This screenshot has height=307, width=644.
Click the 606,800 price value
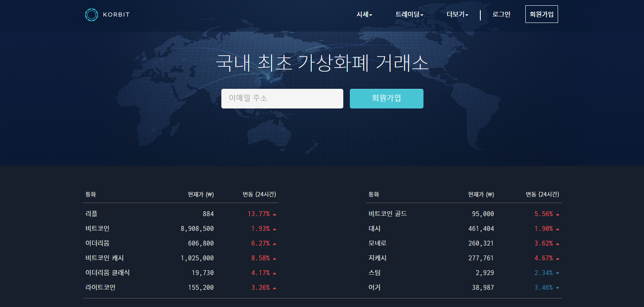coord(201,244)
